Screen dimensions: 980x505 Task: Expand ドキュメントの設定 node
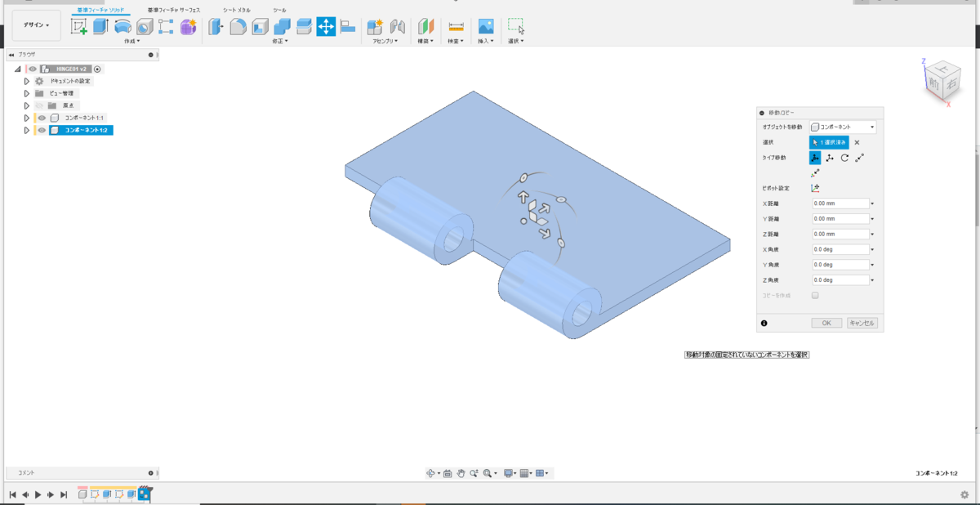(x=27, y=81)
